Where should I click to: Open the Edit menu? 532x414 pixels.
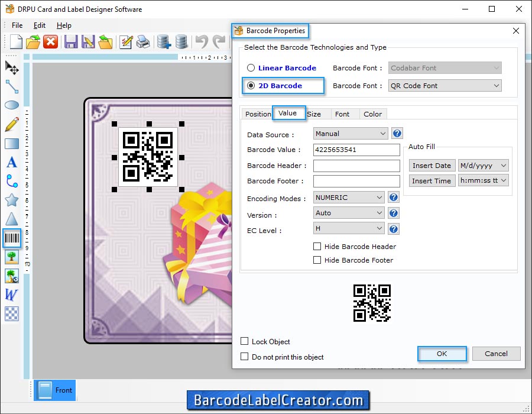tap(40, 25)
